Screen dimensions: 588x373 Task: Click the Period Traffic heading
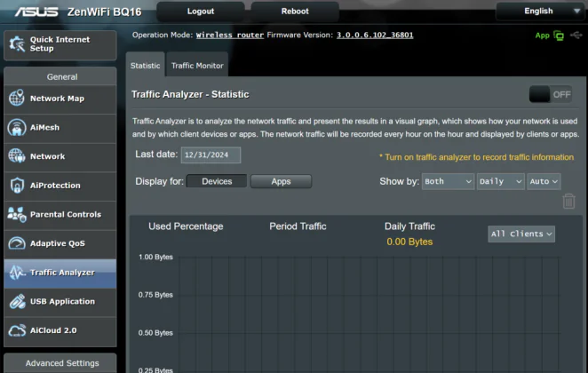[298, 226]
